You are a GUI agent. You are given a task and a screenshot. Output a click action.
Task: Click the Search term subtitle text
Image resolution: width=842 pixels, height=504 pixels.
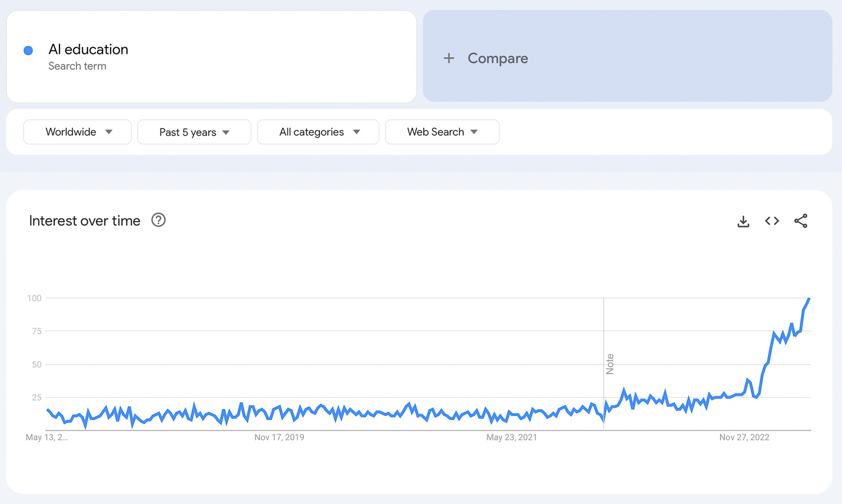pyautogui.click(x=77, y=66)
